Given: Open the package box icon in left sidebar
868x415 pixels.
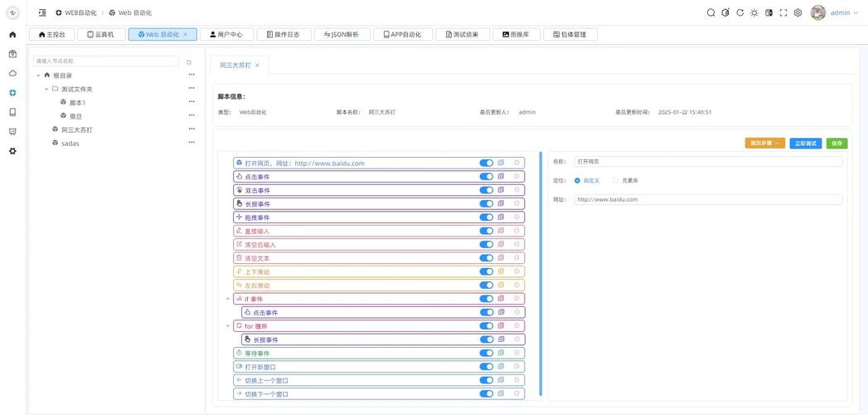Looking at the screenshot, I should pyautogui.click(x=12, y=54).
